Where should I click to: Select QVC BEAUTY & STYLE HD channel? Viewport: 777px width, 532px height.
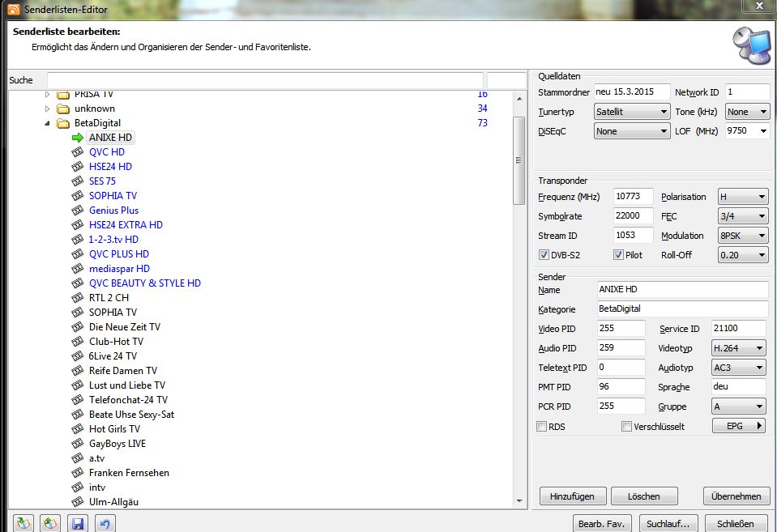145,283
